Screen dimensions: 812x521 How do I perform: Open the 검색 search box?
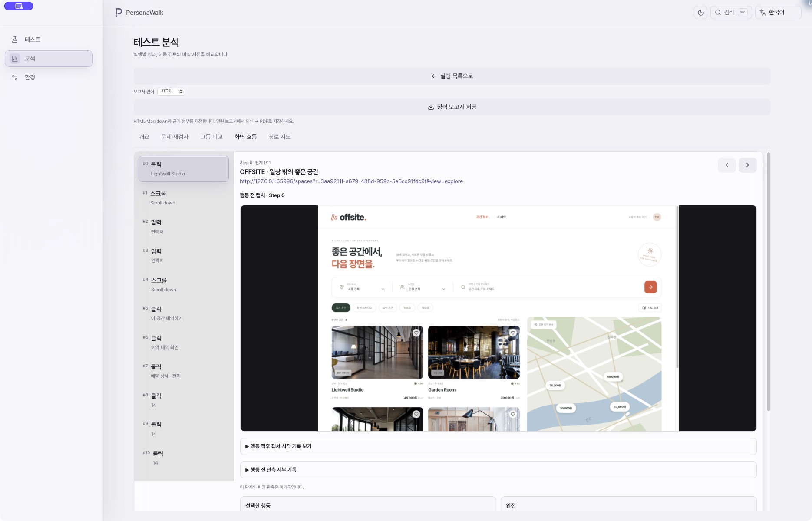pos(731,13)
